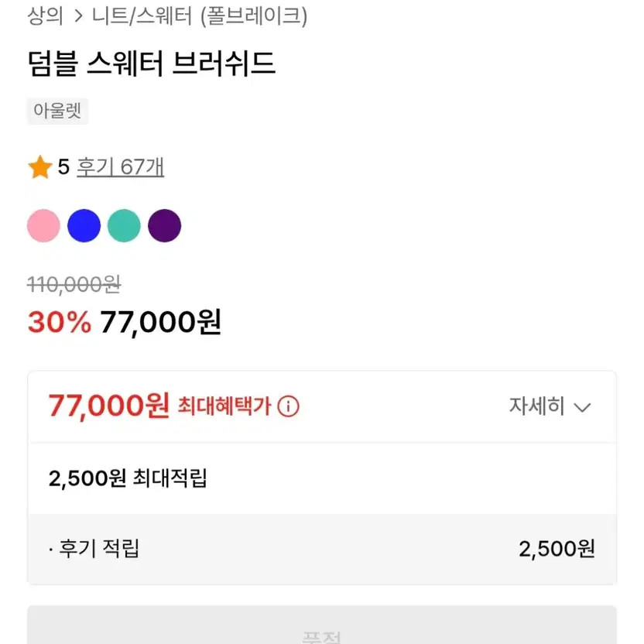This screenshot has height=644, width=644.
Task: Click the product title 덤블 스웨터 브러쉬드
Action: (x=151, y=64)
